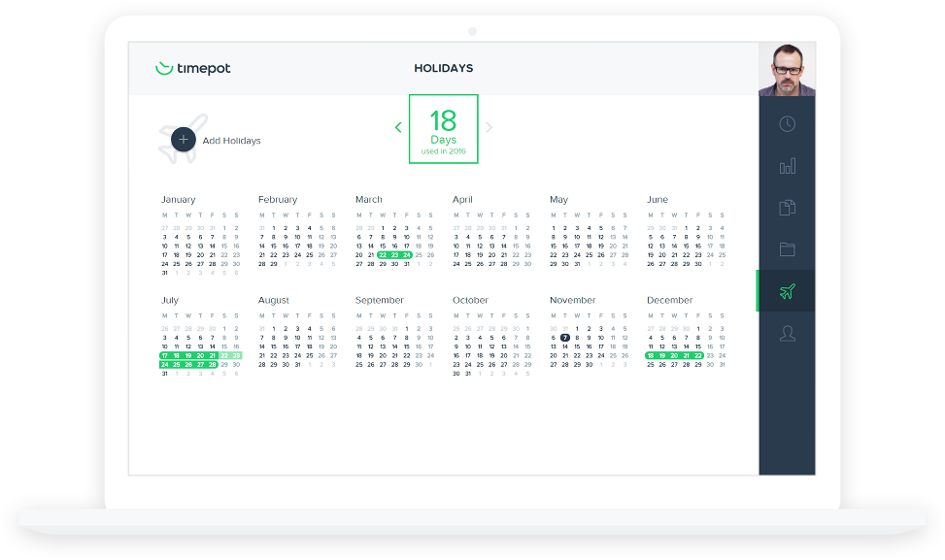
Task: Click highlighted December 22 holiday
Action: [x=698, y=356]
